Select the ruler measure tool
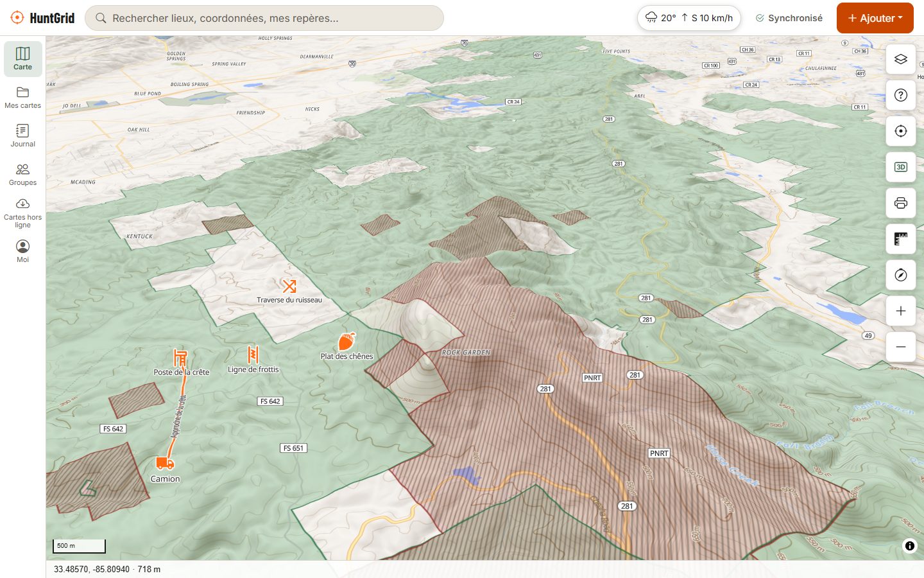This screenshot has width=924, height=578. [x=901, y=239]
